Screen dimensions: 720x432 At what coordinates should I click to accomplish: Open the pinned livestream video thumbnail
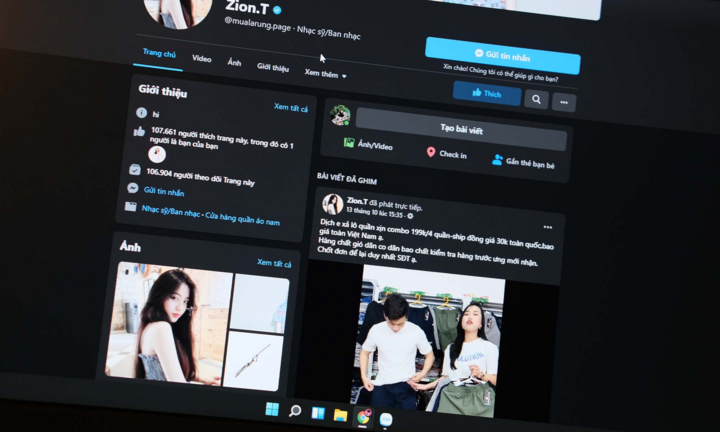[428, 341]
